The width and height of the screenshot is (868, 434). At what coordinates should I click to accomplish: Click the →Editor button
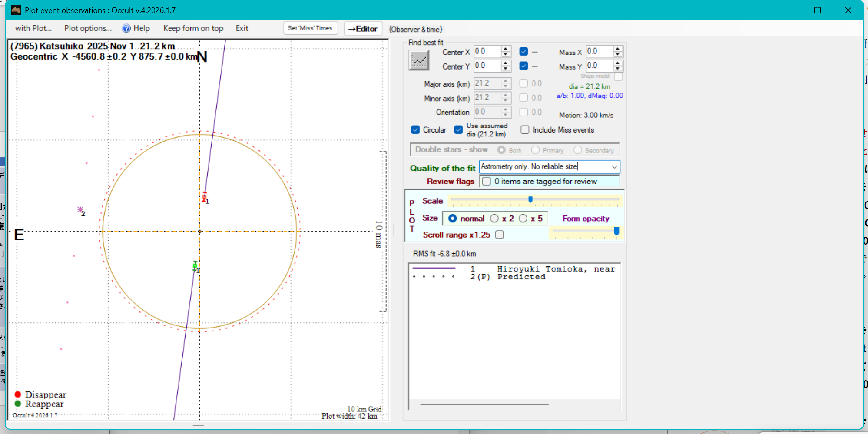363,29
